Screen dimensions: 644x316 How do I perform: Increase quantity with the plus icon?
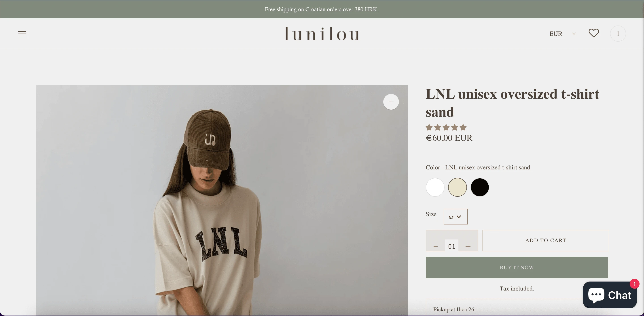(x=468, y=246)
